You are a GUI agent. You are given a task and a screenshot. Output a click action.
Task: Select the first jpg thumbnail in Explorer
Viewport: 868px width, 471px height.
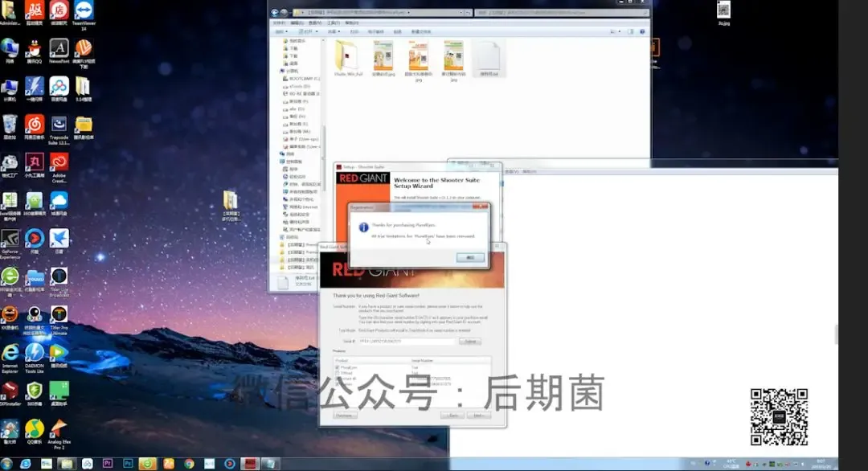pos(383,58)
